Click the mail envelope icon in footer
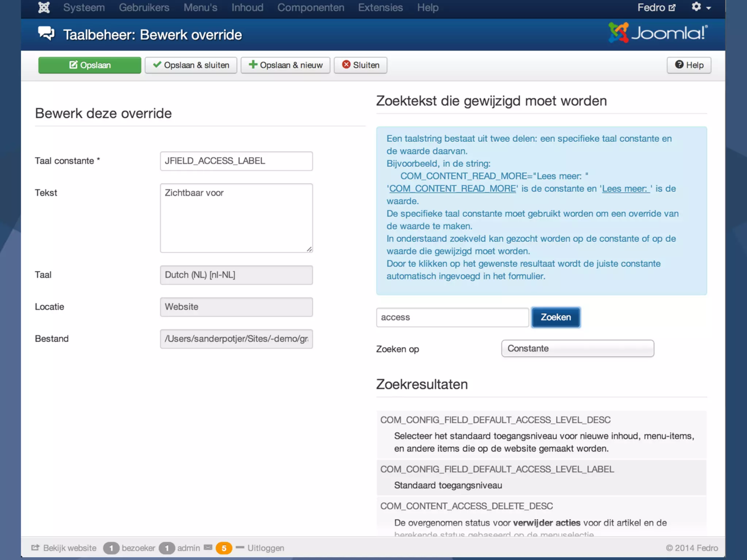The height and width of the screenshot is (560, 747). tap(208, 547)
